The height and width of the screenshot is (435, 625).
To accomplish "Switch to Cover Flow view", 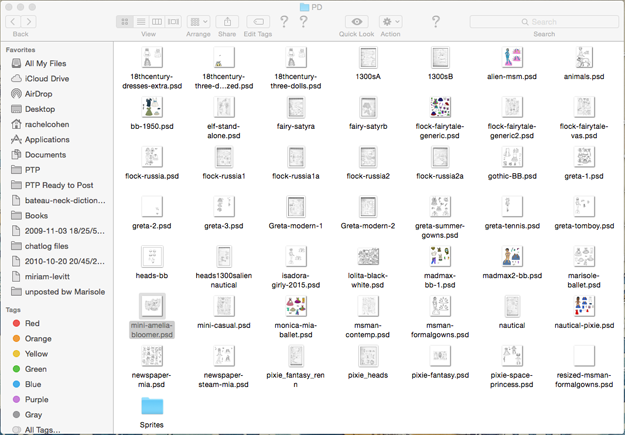I will [x=173, y=22].
